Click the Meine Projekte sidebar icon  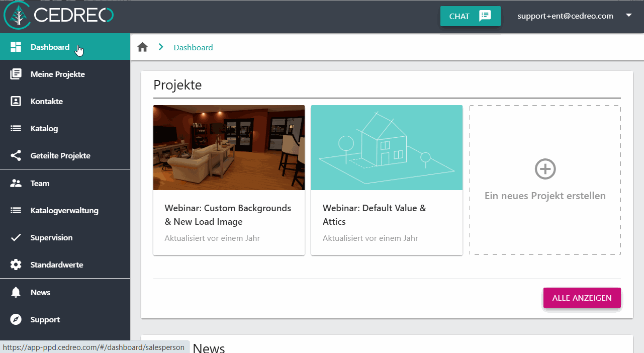(x=16, y=74)
